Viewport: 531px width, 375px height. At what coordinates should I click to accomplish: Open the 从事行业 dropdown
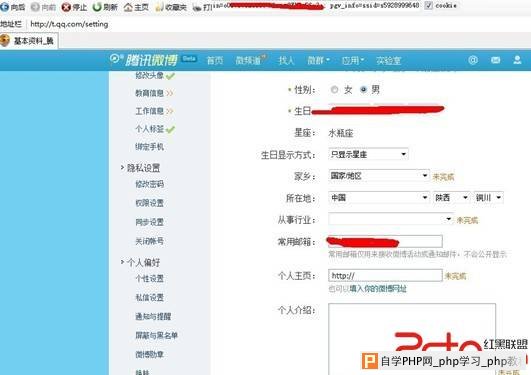pyautogui.click(x=391, y=219)
